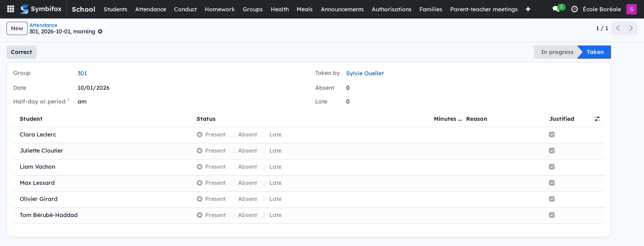Select the In progress status stage
644x246 pixels.
557,52
